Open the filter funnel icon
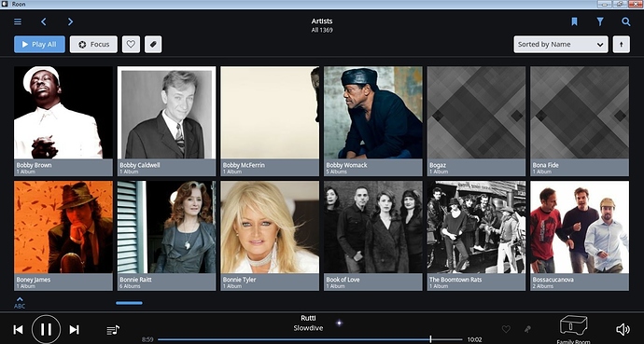Viewport: 644px width, 344px height. [600, 21]
